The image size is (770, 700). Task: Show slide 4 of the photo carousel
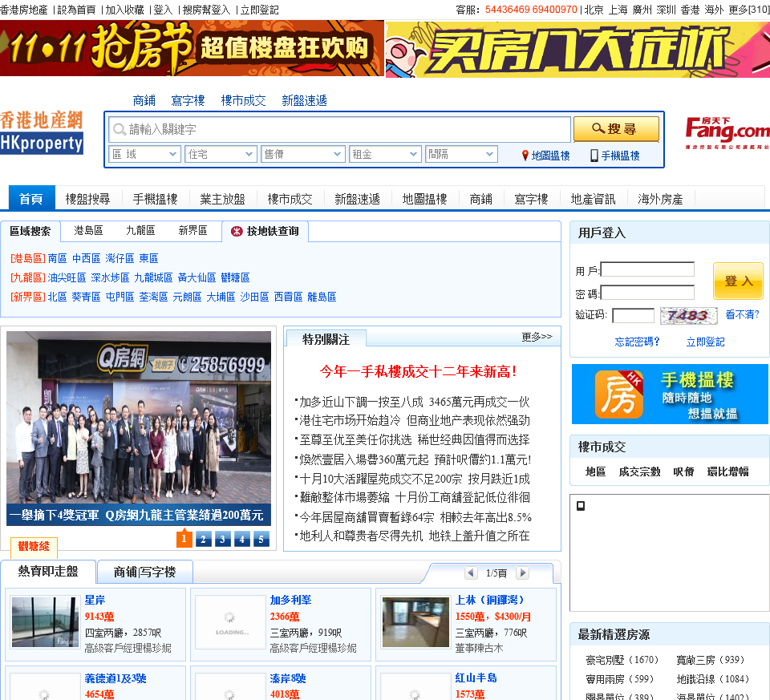pyautogui.click(x=241, y=539)
